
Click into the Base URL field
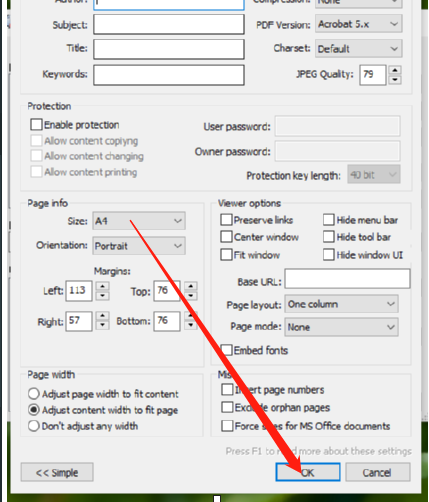click(347, 279)
